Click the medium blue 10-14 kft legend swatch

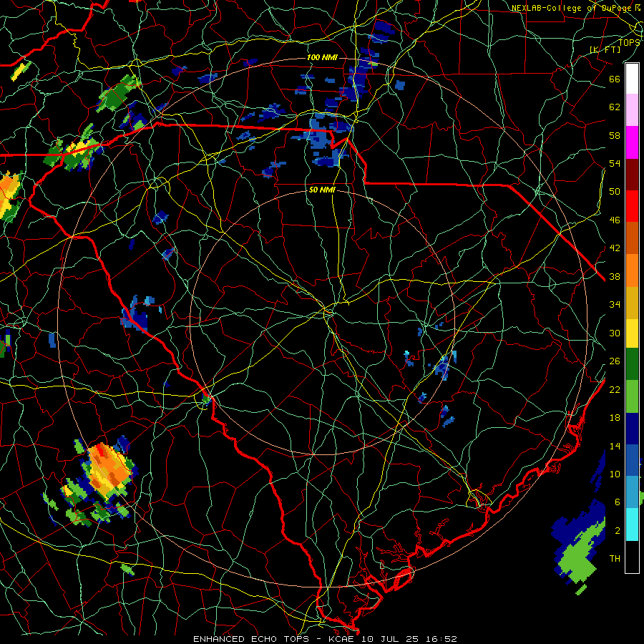632,460
